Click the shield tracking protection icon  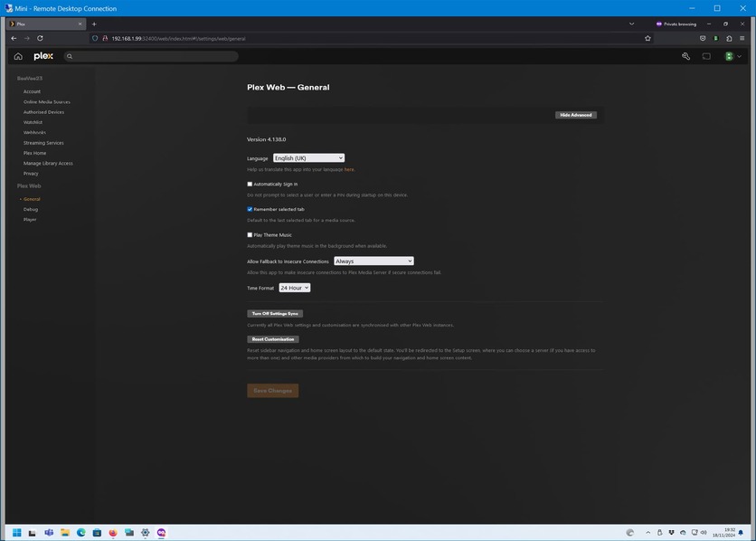click(95, 38)
